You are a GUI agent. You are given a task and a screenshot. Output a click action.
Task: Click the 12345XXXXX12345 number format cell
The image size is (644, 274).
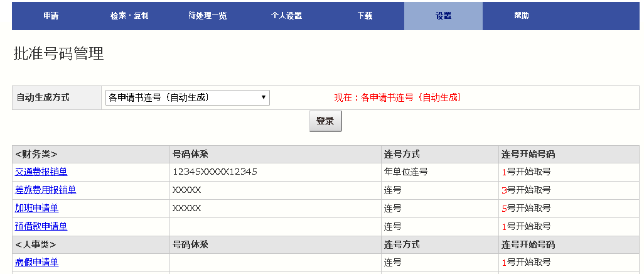click(215, 172)
